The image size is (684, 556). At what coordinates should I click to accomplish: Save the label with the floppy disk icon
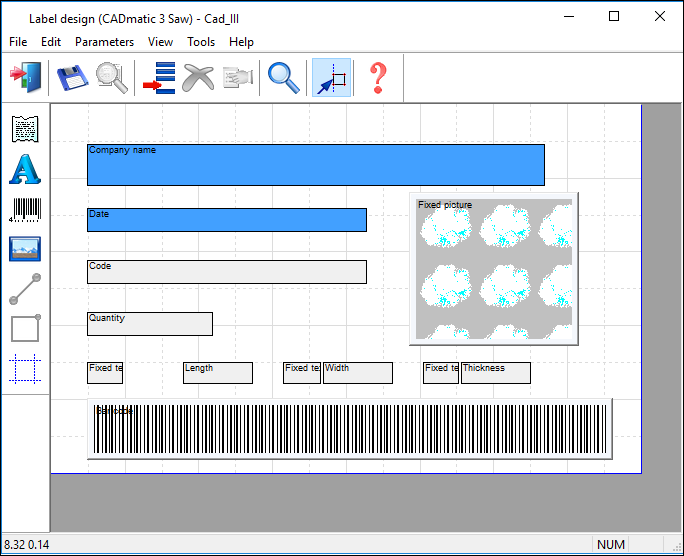click(x=71, y=78)
